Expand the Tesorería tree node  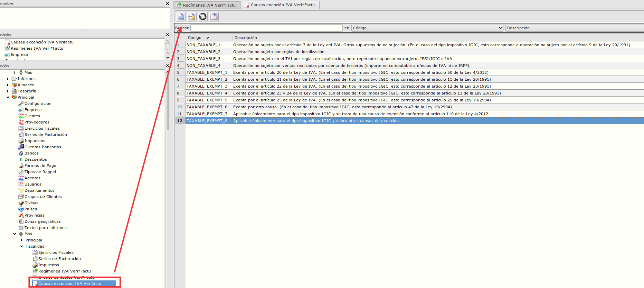pyautogui.click(x=8, y=91)
